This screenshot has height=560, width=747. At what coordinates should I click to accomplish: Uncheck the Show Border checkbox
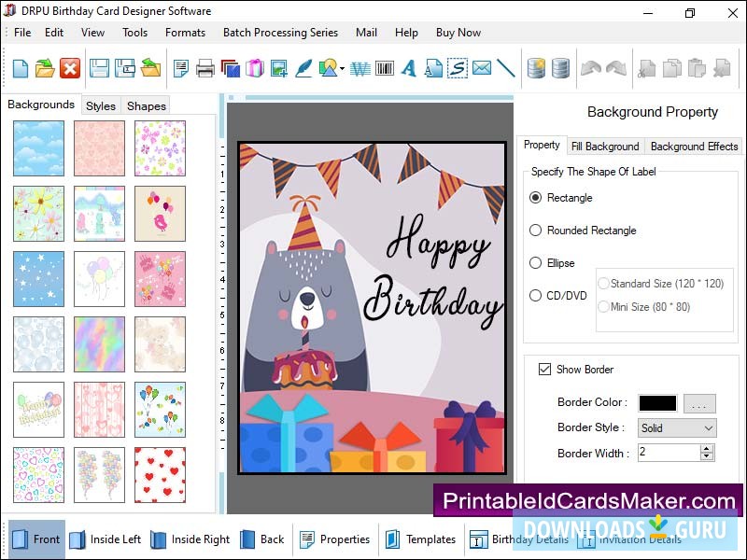[544, 369]
